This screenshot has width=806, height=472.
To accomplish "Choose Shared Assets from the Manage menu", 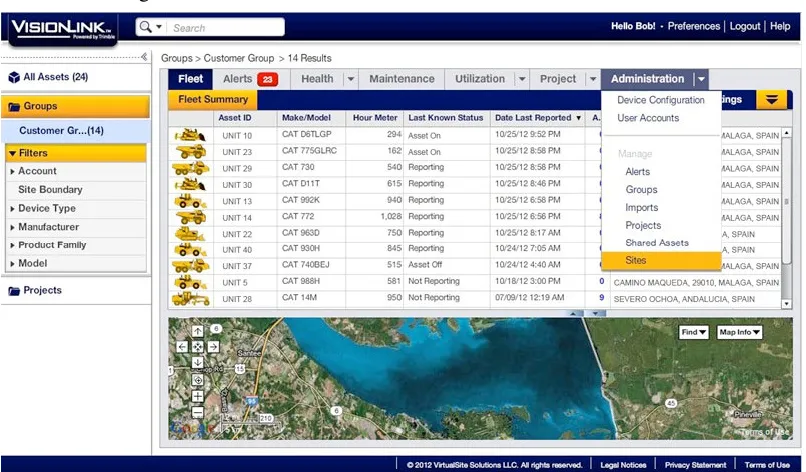I will pos(656,243).
